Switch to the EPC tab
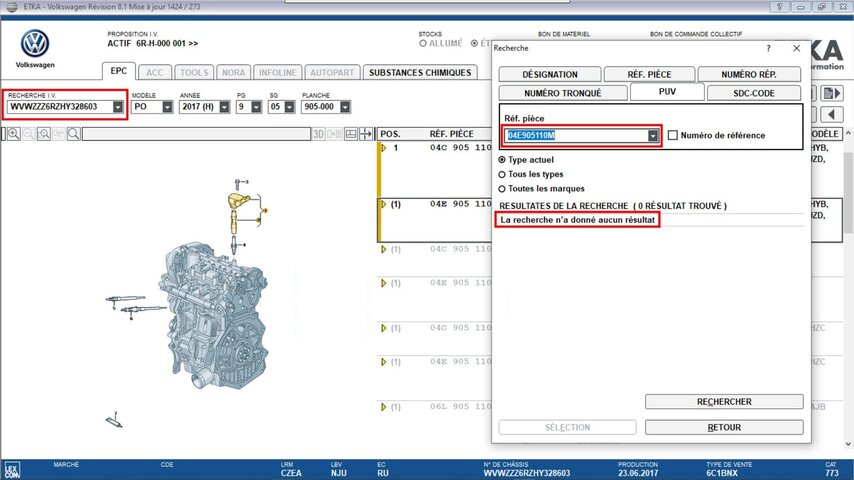 click(x=119, y=71)
